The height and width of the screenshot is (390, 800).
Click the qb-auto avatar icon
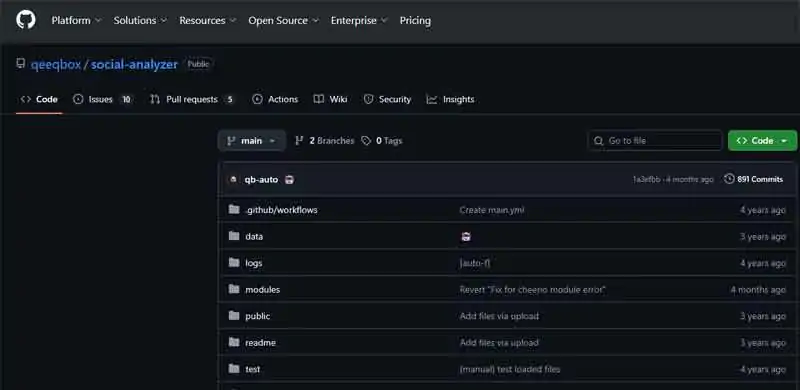coord(234,180)
